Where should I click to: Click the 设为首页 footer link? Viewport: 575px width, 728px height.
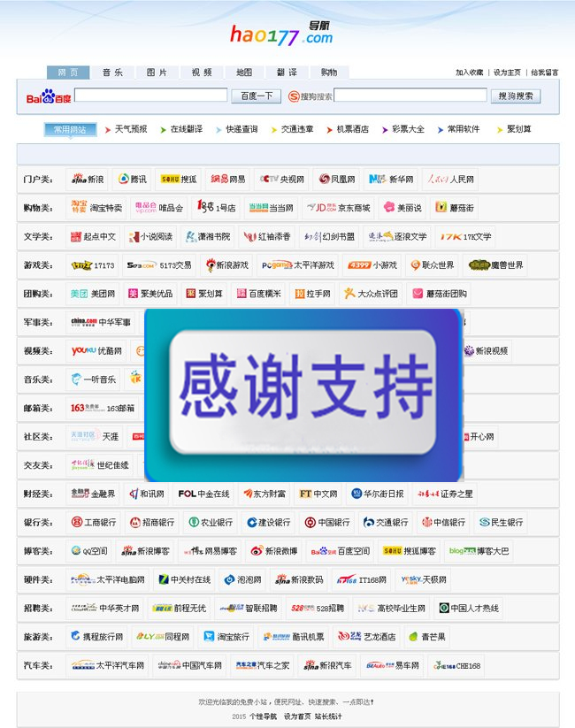(x=297, y=717)
